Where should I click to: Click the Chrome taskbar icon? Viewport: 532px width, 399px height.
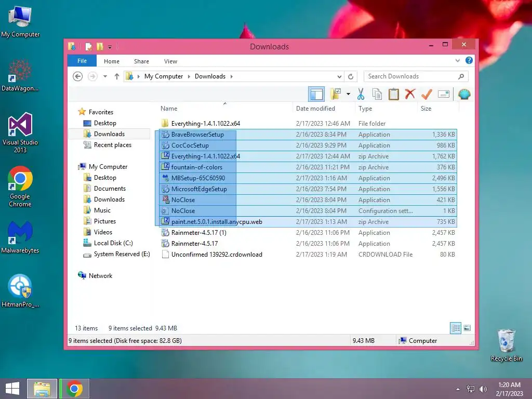75,389
